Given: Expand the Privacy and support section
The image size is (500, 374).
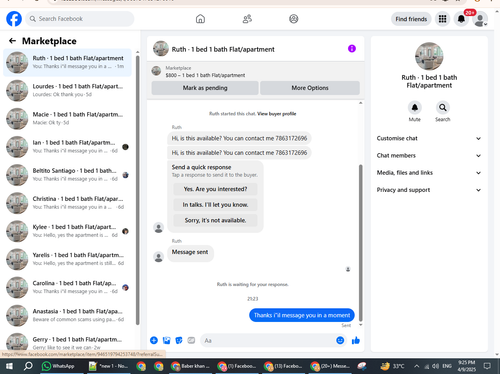Looking at the screenshot, I should 429,190.
